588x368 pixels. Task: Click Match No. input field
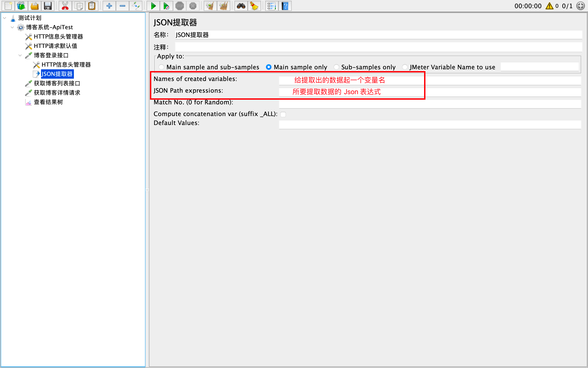pos(430,104)
